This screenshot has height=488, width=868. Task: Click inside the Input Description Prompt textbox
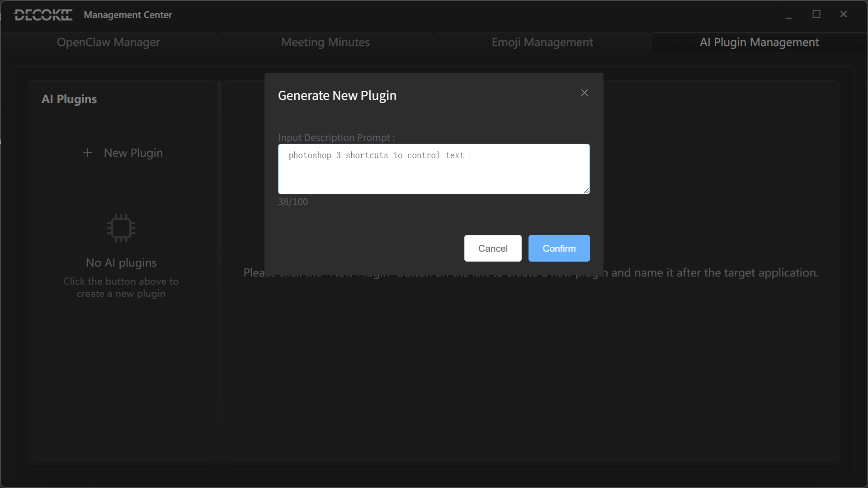[x=434, y=169]
